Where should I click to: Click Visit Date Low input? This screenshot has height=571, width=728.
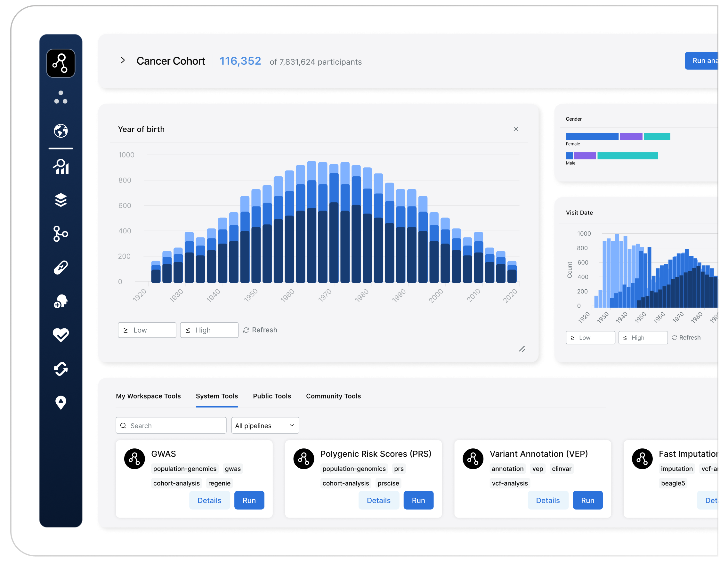[591, 338]
